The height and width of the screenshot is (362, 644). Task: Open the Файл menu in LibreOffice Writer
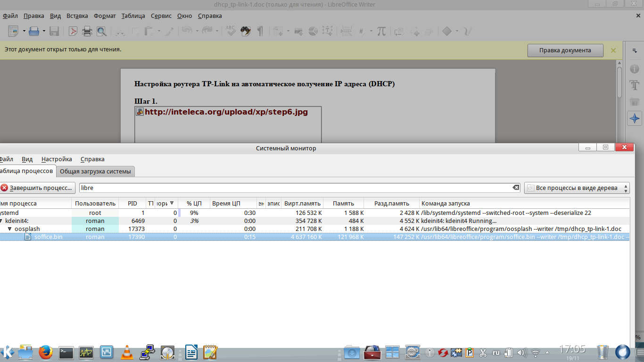[10, 16]
